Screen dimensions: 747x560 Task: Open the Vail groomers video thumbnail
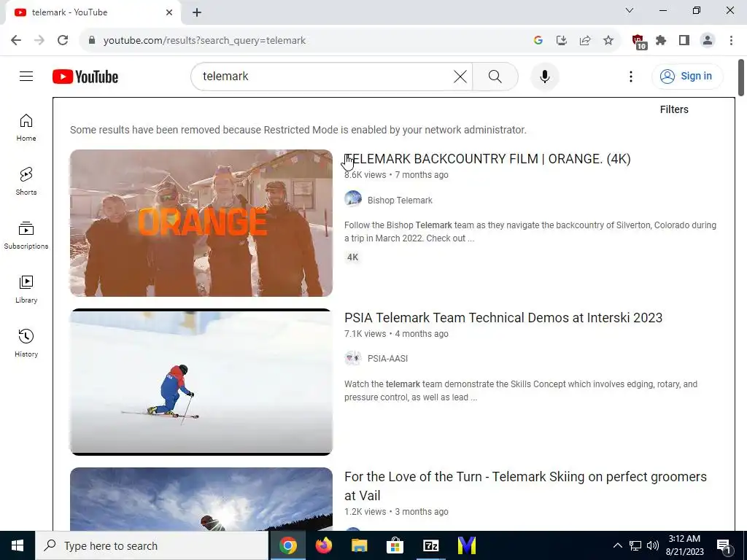[201, 499]
